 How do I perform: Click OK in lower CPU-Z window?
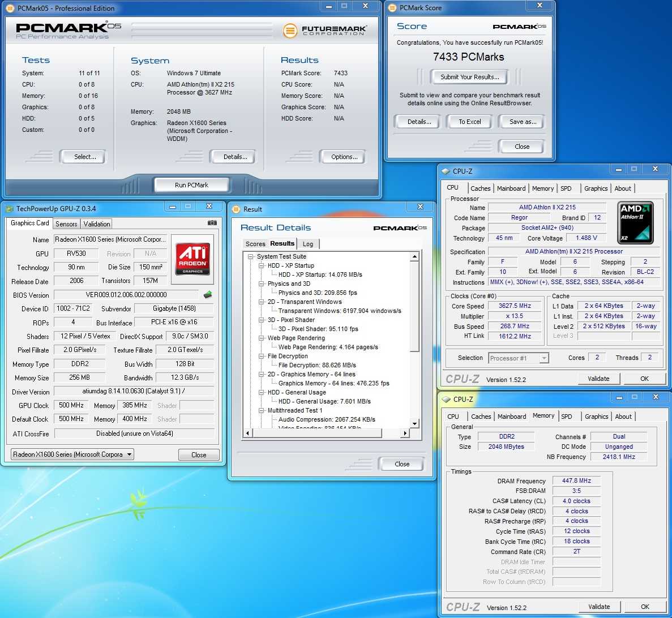[645, 607]
